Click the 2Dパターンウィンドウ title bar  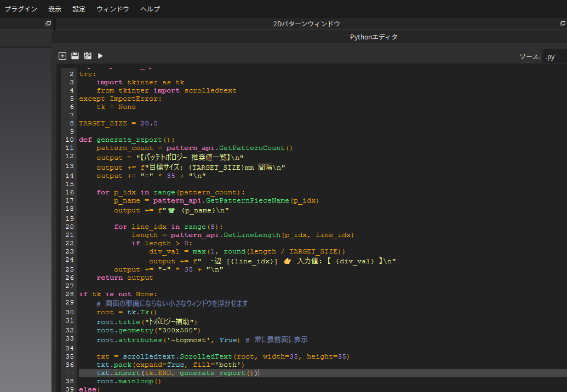click(307, 24)
